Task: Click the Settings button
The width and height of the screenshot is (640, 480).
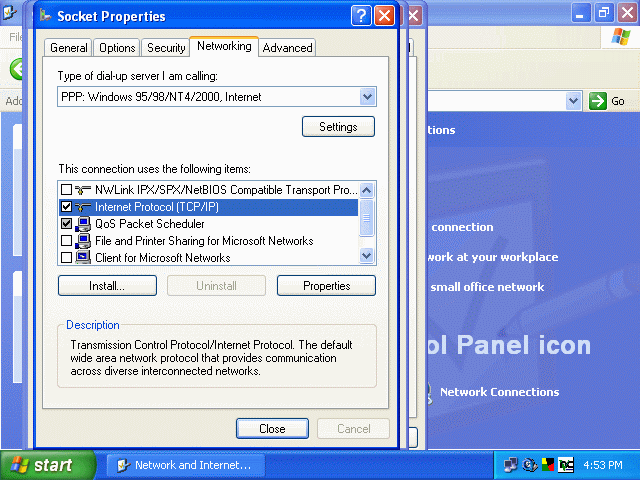Action: click(338, 127)
